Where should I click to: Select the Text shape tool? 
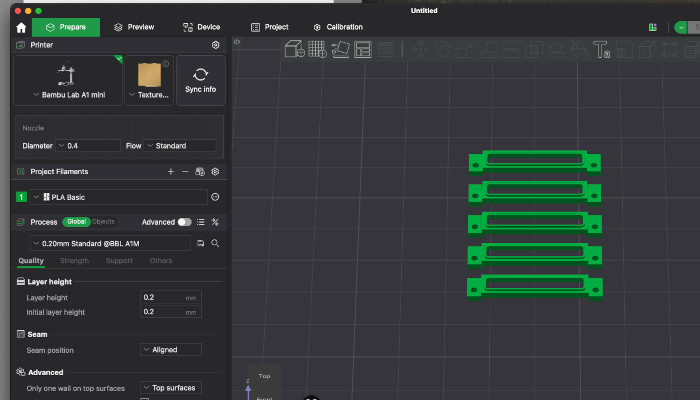coord(601,50)
